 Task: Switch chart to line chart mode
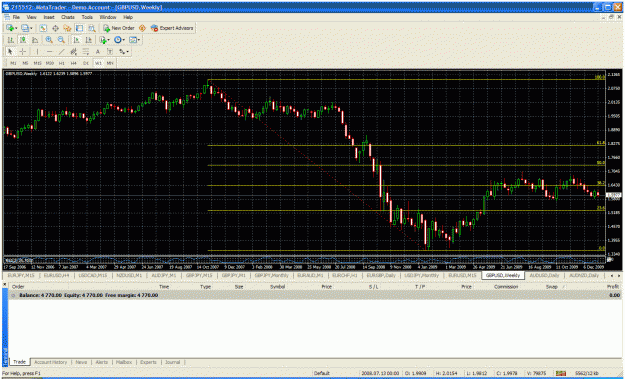pyautogui.click(x=35, y=40)
